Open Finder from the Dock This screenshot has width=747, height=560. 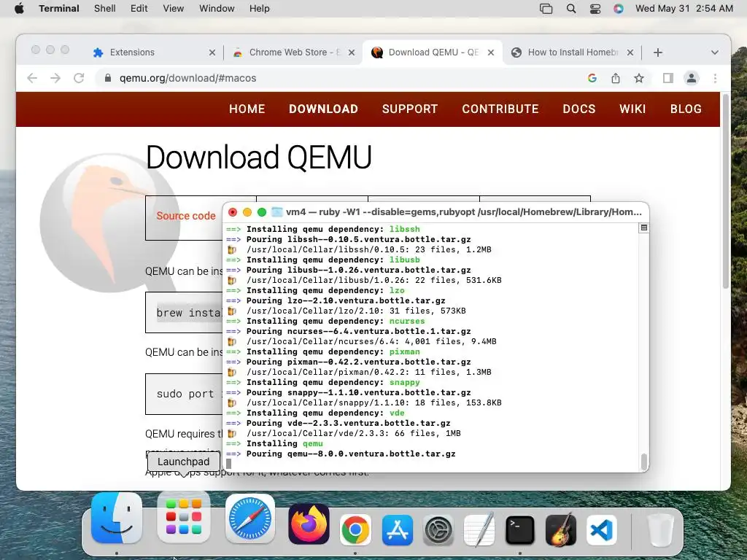pyautogui.click(x=117, y=518)
